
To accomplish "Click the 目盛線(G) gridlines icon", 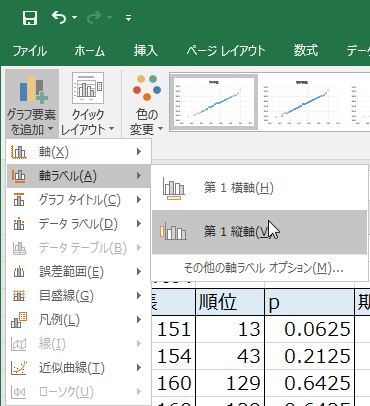I will [19, 296].
